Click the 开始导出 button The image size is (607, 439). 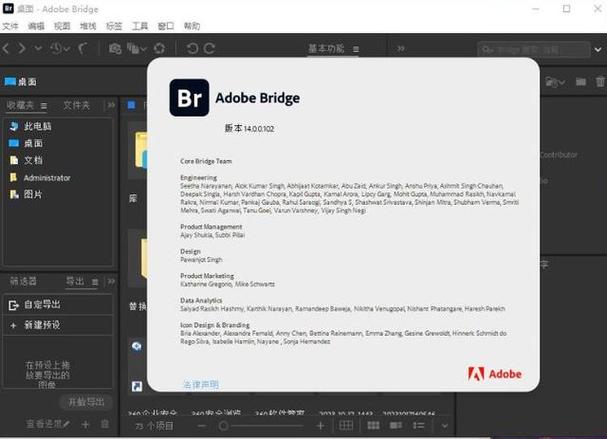[x=86, y=402]
